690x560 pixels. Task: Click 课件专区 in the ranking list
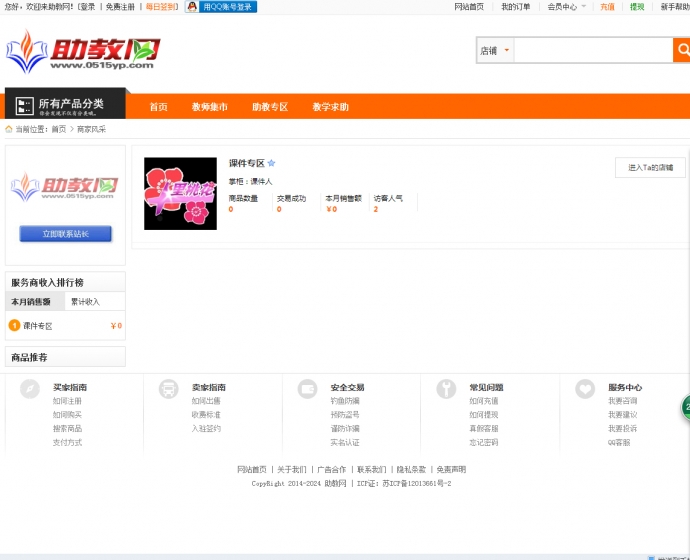(38, 326)
